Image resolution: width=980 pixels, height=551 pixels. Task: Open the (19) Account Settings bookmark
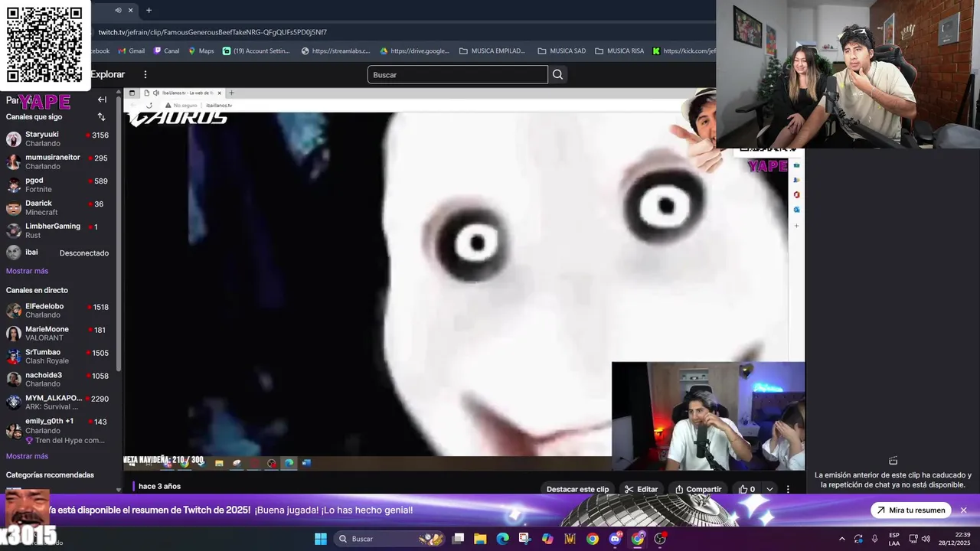click(x=256, y=51)
